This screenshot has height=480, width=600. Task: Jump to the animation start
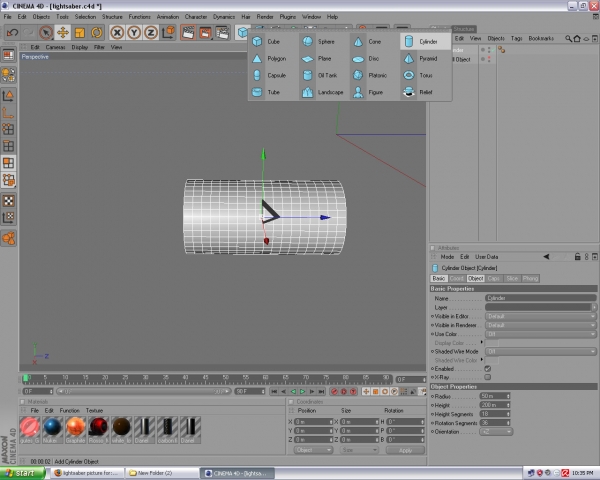274,392
